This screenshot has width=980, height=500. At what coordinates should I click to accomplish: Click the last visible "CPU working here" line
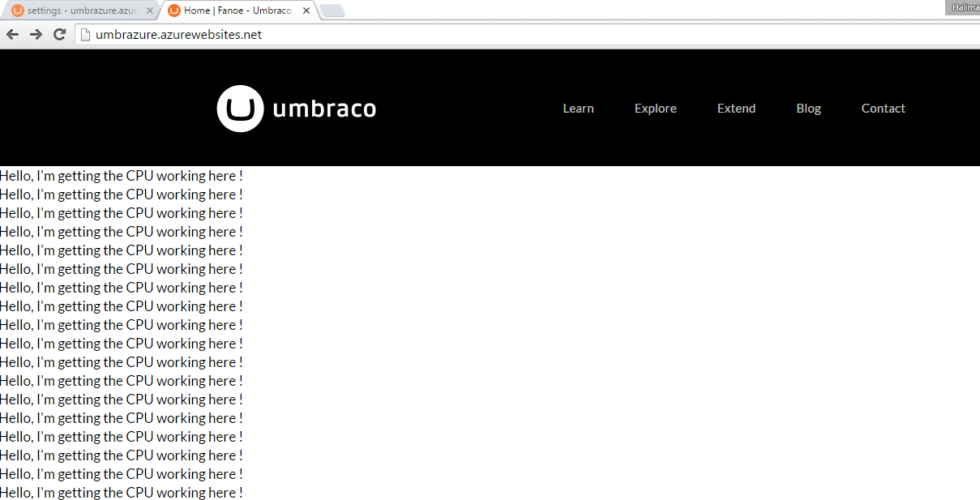[x=121, y=492]
